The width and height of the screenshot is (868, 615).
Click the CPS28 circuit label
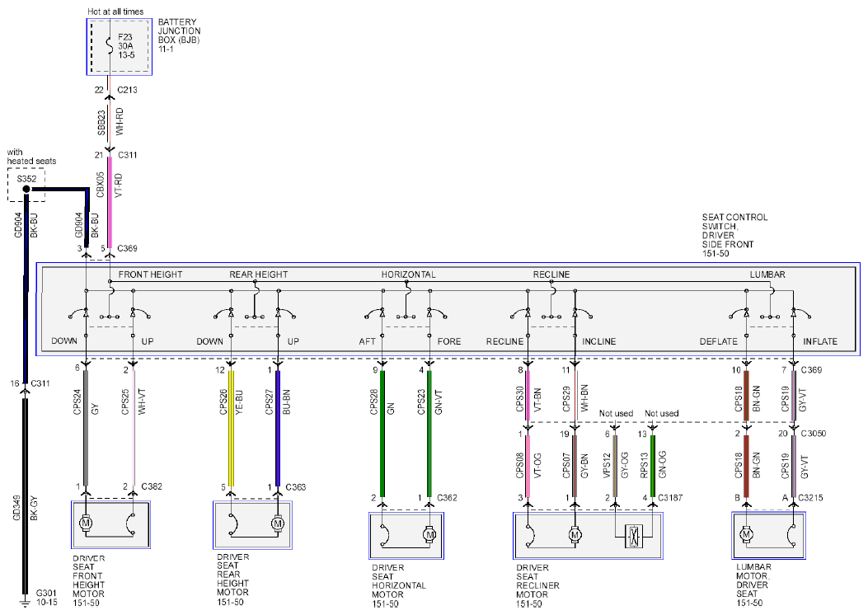point(373,401)
